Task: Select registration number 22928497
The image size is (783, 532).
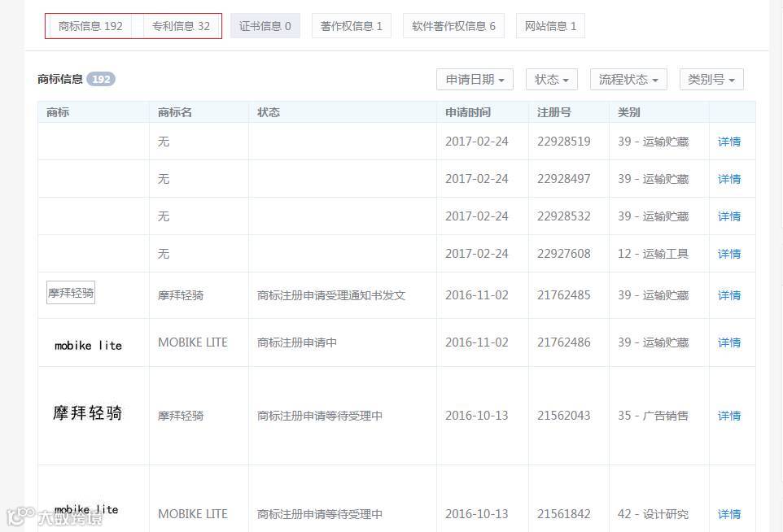Action: 564,179
